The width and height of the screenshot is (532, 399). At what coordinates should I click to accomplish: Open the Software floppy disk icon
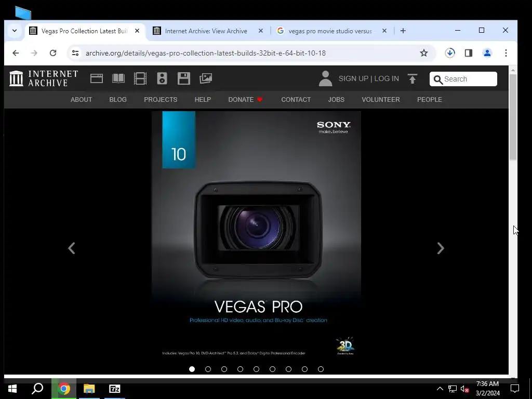click(x=183, y=78)
